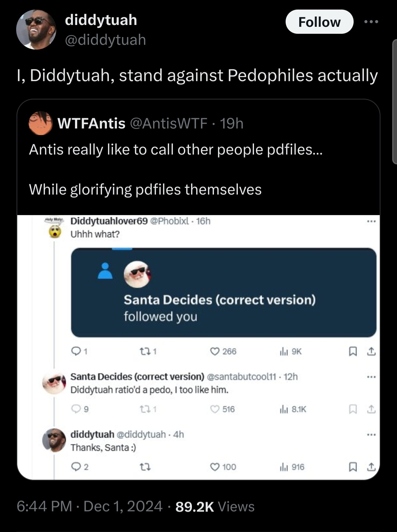Reply to Santa Decides tweet with 9 comments
The width and height of the screenshot is (397, 532).
tap(79, 409)
